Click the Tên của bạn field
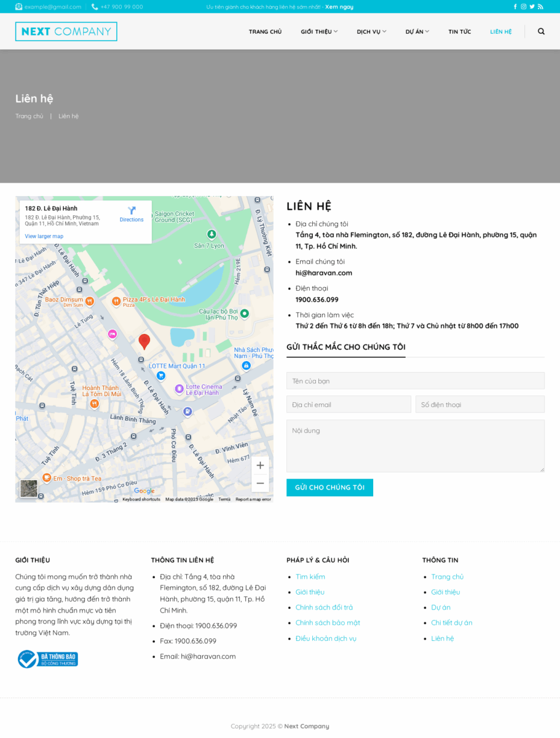Viewport: 560px width, 738px height. click(x=415, y=381)
